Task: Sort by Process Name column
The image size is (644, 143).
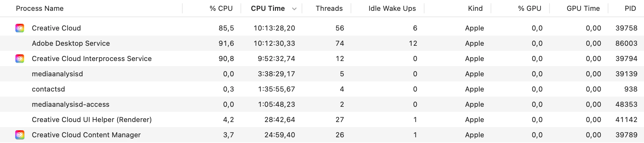Action: click(40, 9)
